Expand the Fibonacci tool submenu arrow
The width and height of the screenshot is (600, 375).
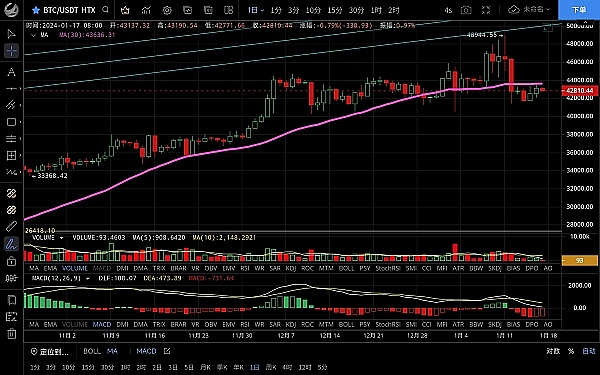[20, 139]
